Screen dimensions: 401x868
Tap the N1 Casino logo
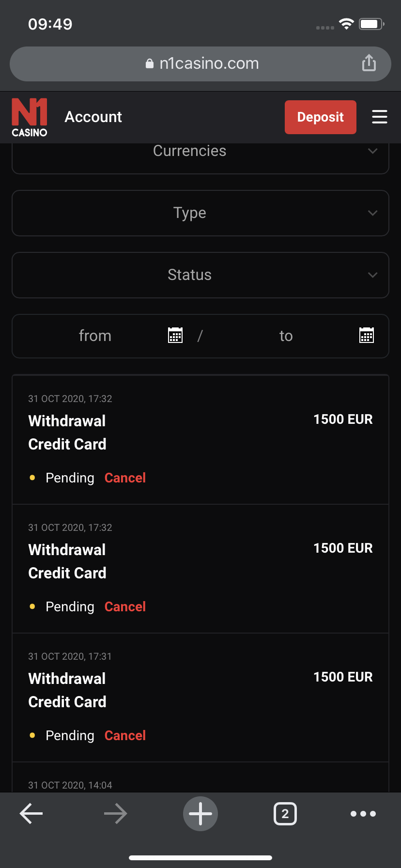[x=30, y=117]
